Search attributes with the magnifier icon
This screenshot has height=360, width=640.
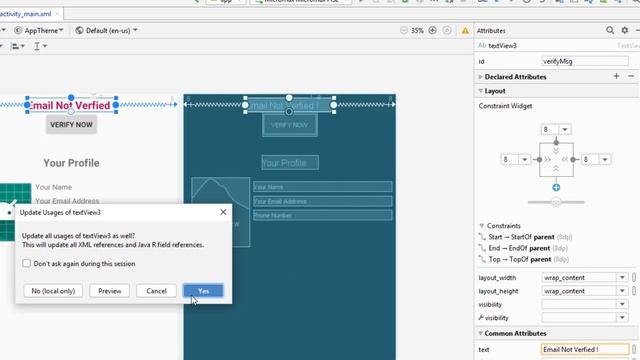610,30
